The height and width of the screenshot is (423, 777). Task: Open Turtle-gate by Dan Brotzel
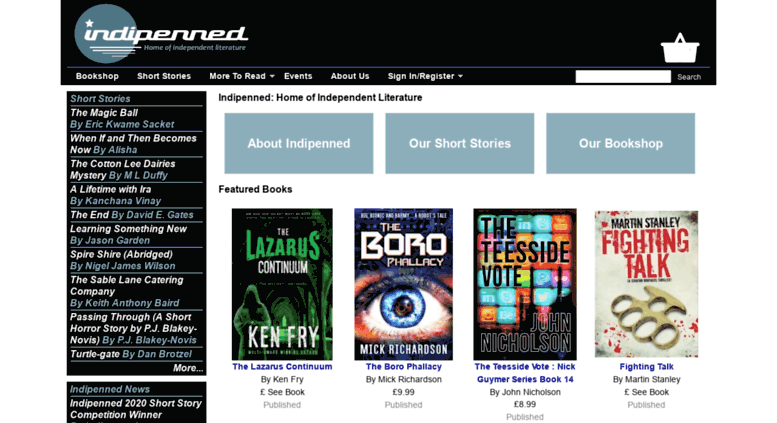pyautogui.click(x=131, y=354)
